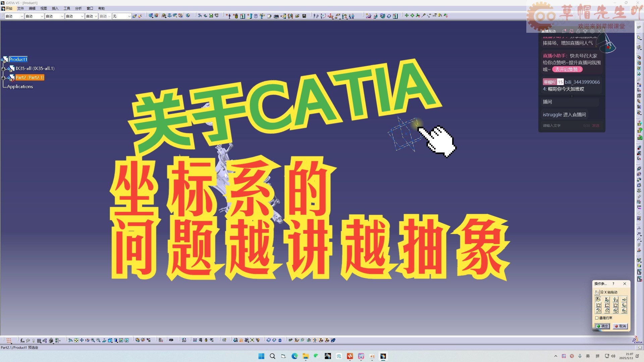Open the 帮助 menu
The width and height of the screenshot is (644, 362).
(101, 8)
